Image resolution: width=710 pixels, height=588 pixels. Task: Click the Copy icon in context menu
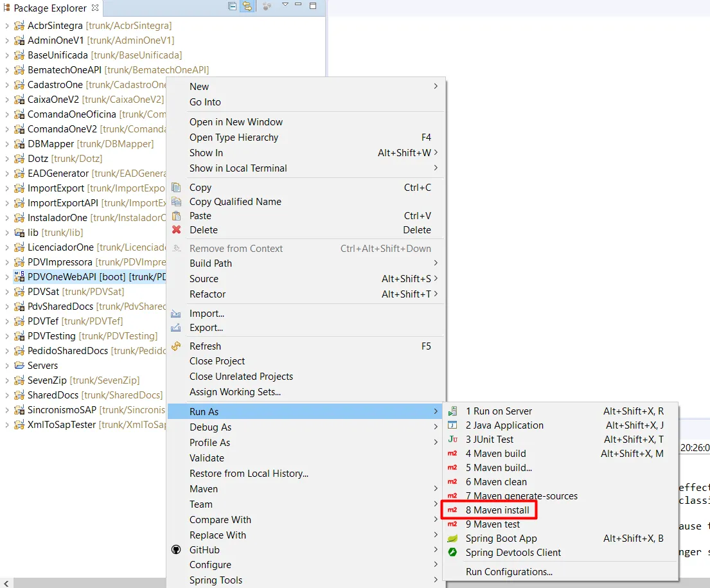click(176, 187)
